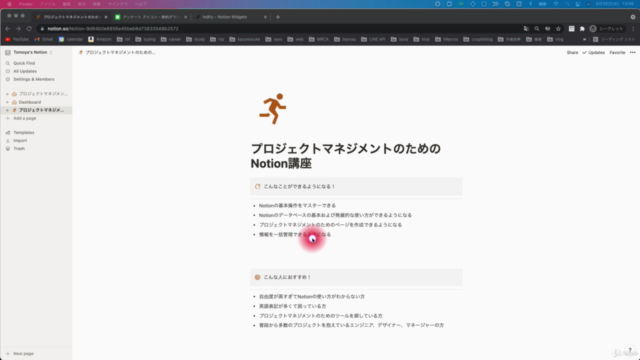Image resolution: width=640 pixels, height=360 pixels.
Task: Open Quick Find search in sidebar
Action: click(24, 63)
